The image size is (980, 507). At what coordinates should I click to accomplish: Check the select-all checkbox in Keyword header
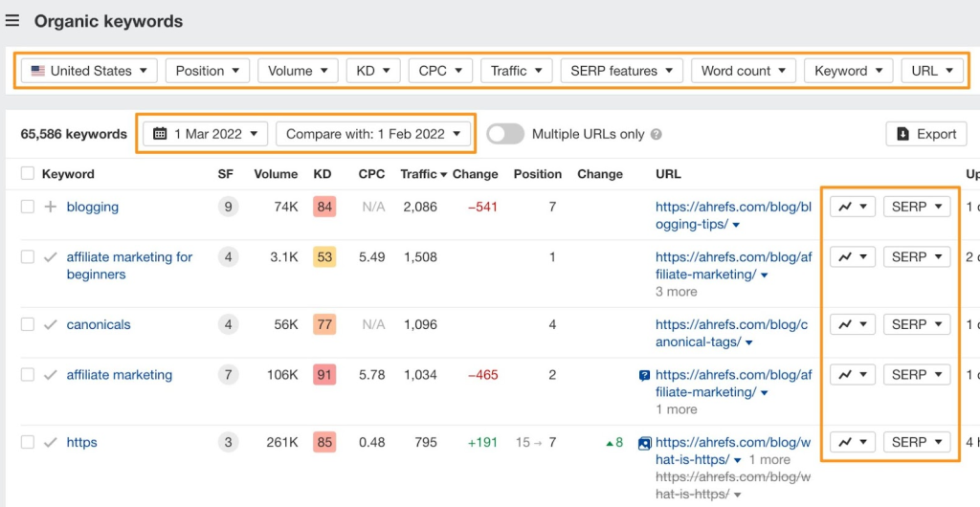(x=27, y=174)
